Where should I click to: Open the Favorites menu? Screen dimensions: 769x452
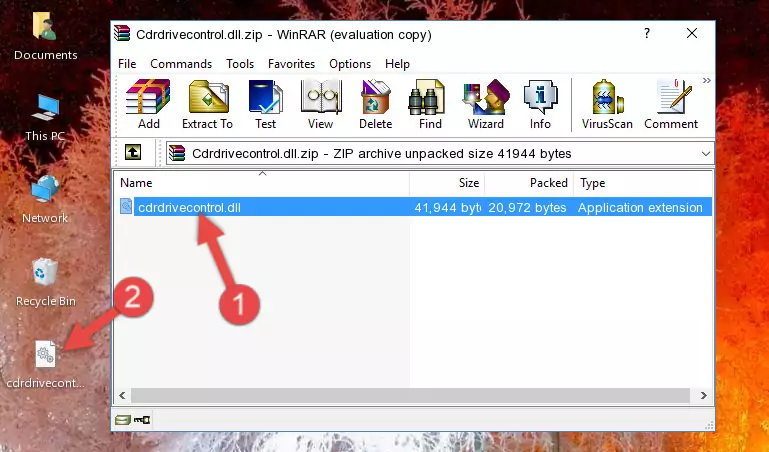(291, 64)
